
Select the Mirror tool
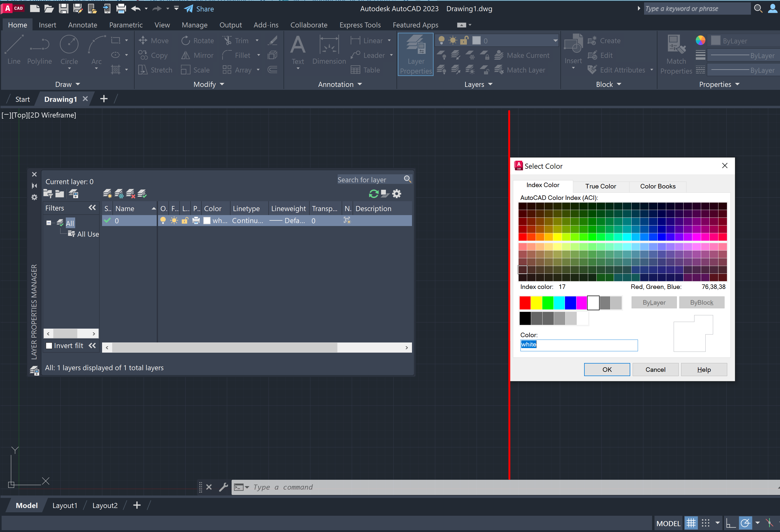[x=197, y=55]
